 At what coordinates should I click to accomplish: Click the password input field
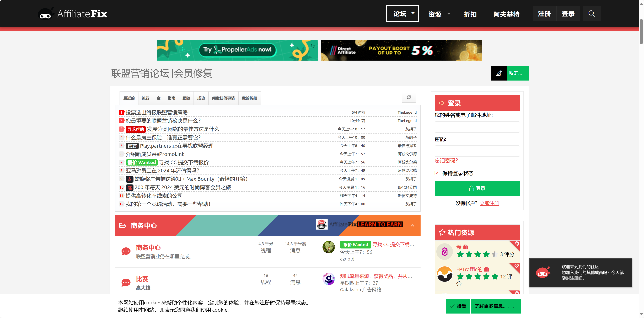click(477, 151)
